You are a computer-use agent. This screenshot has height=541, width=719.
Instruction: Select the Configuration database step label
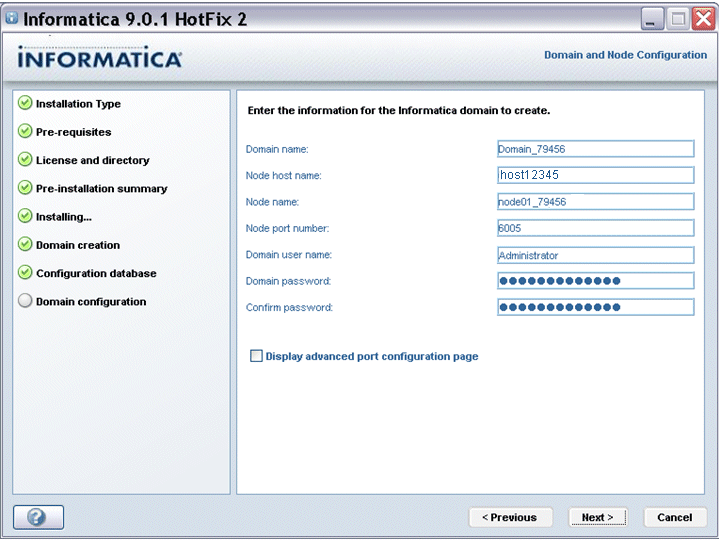[x=96, y=273]
